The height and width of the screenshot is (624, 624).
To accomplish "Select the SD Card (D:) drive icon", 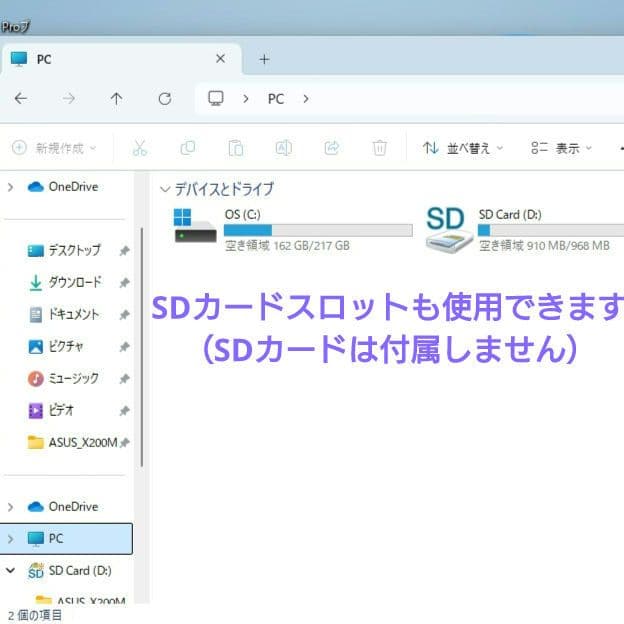I will (449, 229).
